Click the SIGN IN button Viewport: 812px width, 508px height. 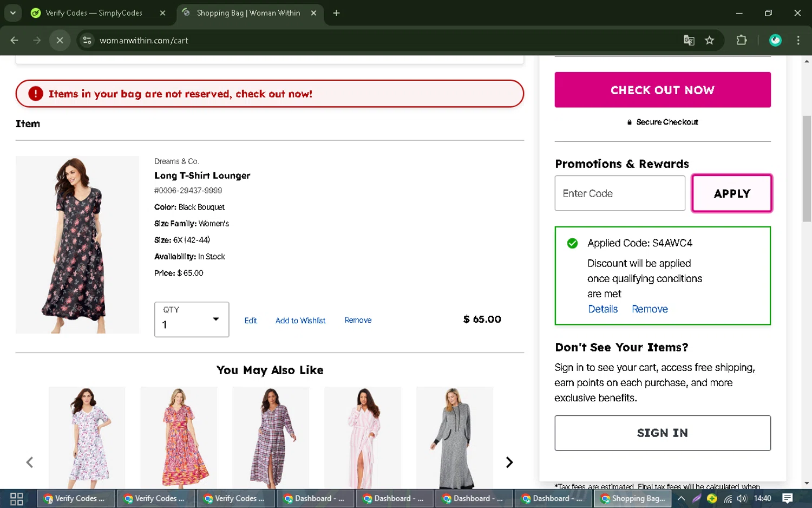pyautogui.click(x=663, y=433)
